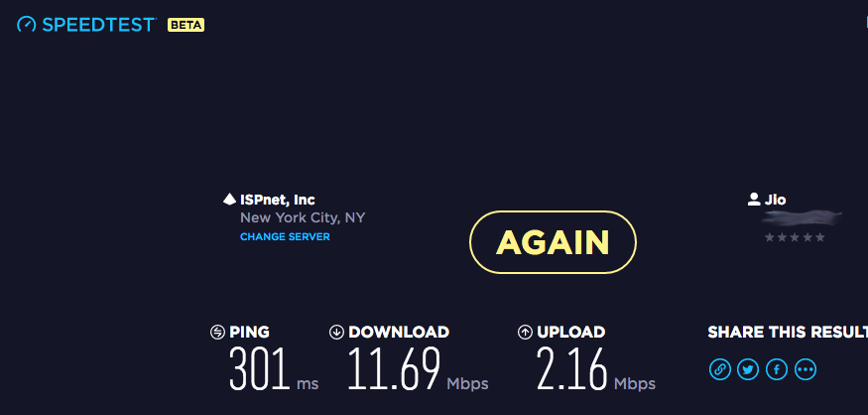This screenshot has height=415, width=868.
Task: Click the UPLOAD arrow icon
Action: point(525,333)
